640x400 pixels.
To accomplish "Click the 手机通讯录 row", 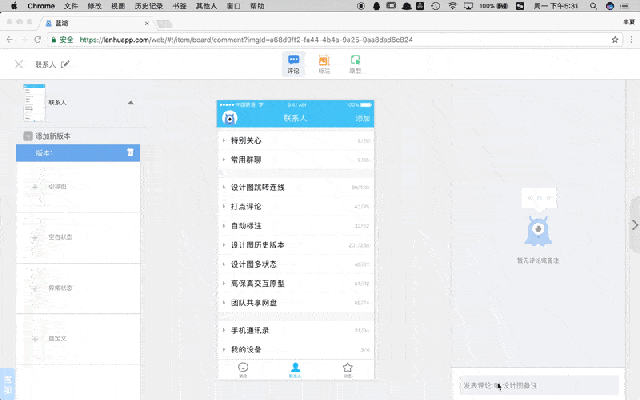I will 296,330.
